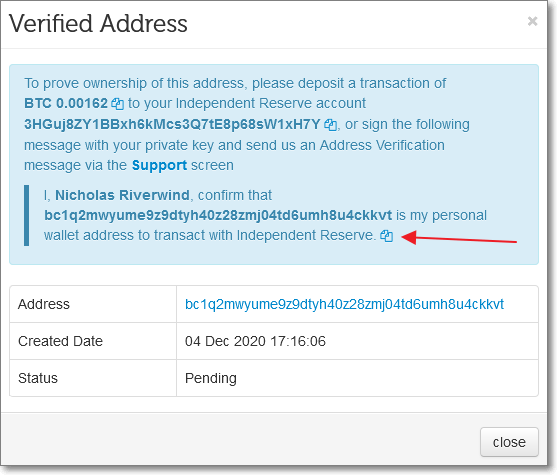Click the Created Date row label
557x475 pixels.
(x=60, y=341)
